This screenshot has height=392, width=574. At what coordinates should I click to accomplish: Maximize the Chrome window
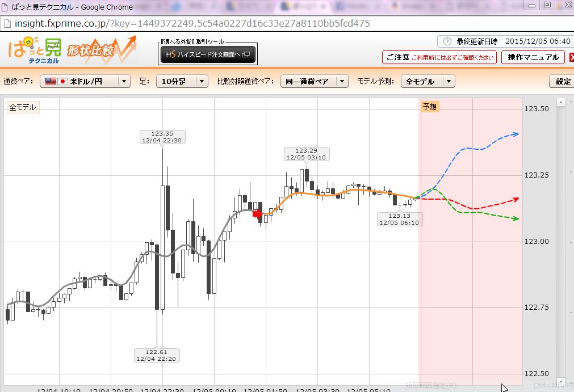click(547, 5)
